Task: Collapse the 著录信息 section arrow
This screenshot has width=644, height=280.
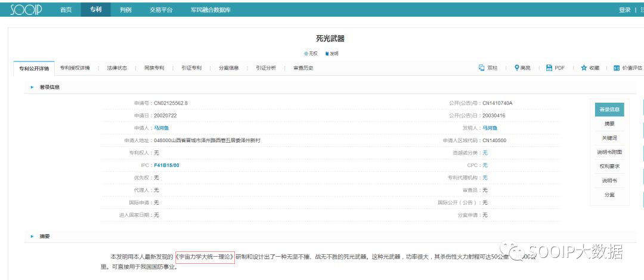Action: click(32, 87)
